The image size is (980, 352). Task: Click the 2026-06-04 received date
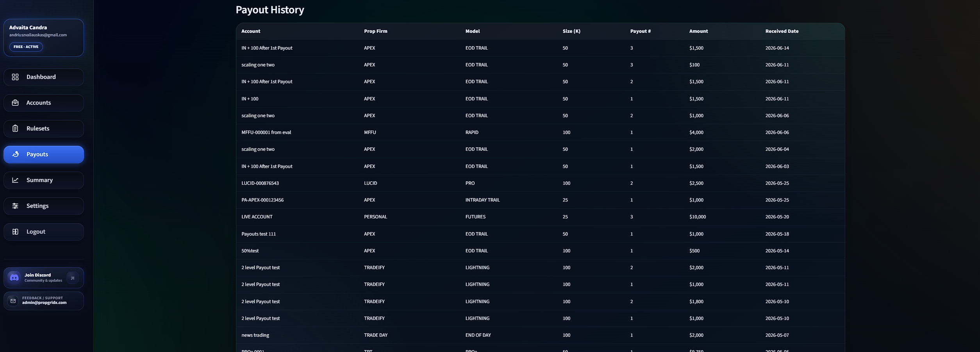click(777, 149)
